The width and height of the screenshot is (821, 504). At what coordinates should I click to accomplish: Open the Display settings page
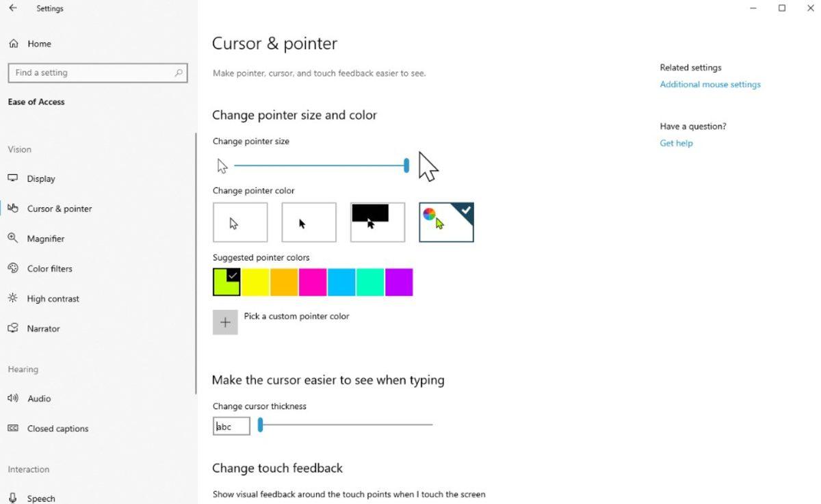[x=41, y=178]
